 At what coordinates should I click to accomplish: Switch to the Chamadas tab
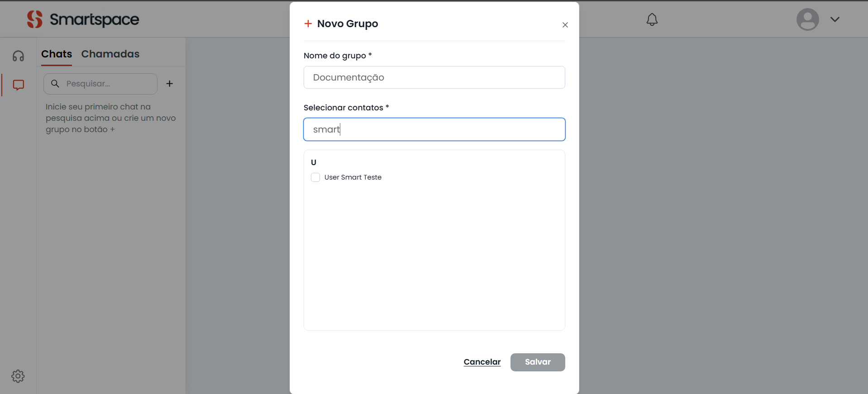(110, 54)
